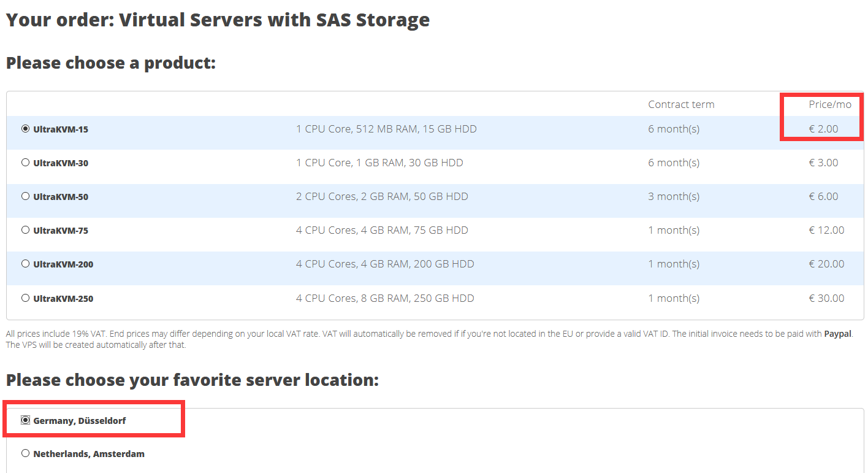Pick the UltraKVM-50 radio button

25,196
